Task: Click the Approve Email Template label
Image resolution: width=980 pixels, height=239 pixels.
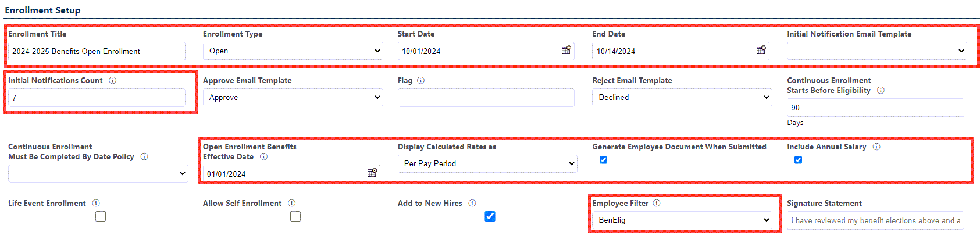Action: pos(247,80)
